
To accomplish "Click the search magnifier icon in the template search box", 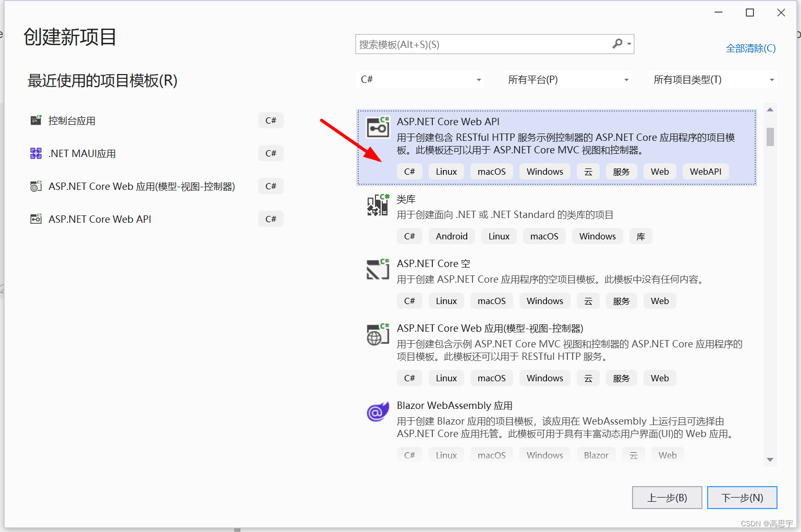I will 617,44.
